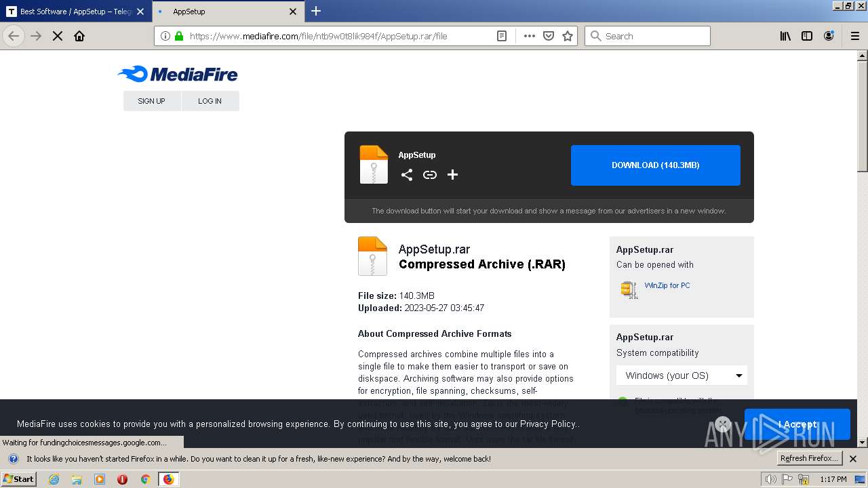
Task: Open Firefox account icon
Action: click(829, 36)
